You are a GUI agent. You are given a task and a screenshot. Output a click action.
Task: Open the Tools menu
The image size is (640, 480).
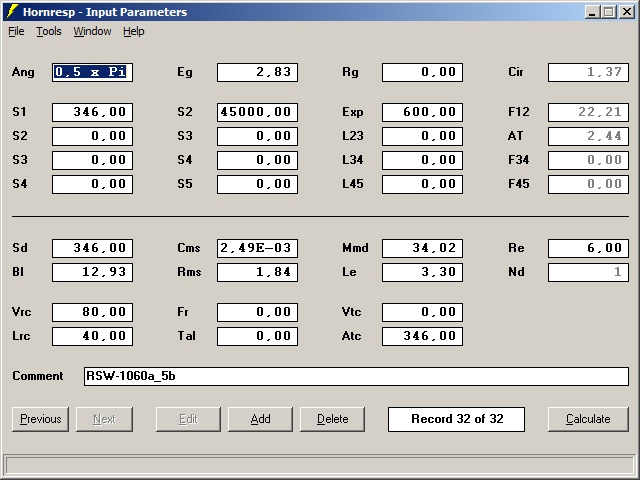point(49,31)
